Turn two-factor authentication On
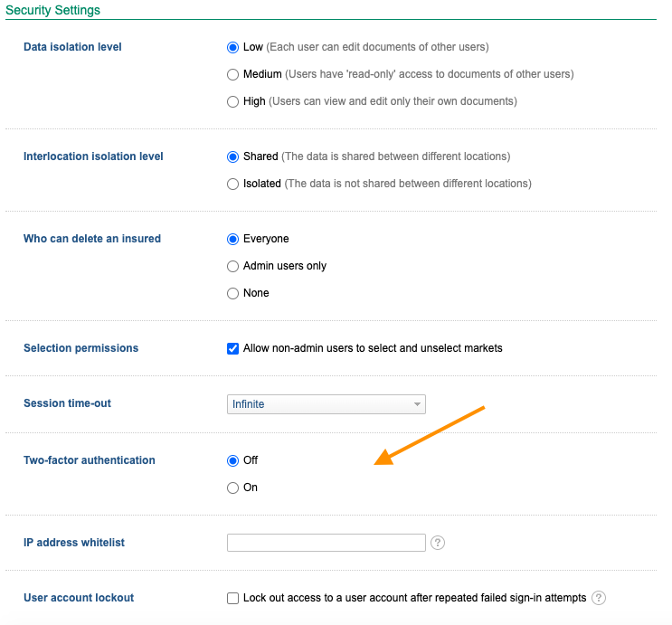672x625 pixels. point(233,488)
